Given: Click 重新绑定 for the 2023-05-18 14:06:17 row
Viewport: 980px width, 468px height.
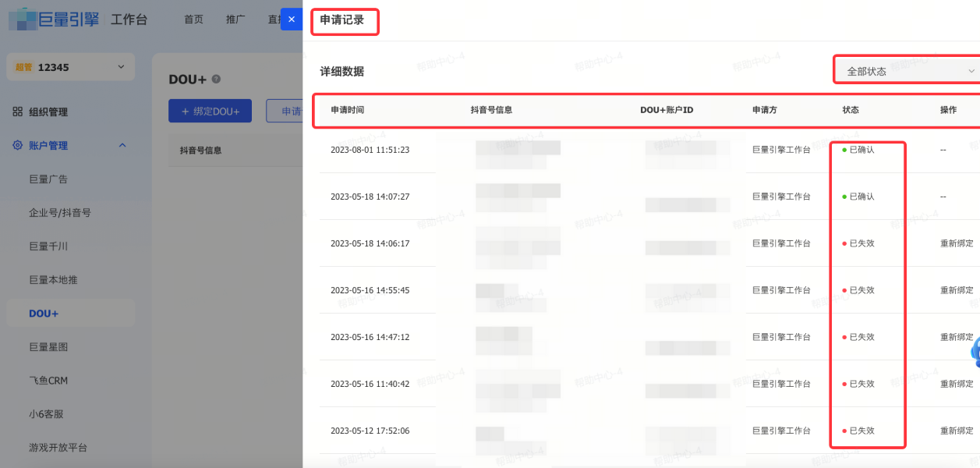Looking at the screenshot, I should (957, 243).
